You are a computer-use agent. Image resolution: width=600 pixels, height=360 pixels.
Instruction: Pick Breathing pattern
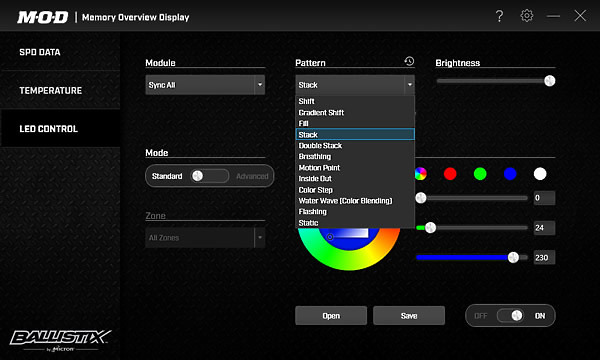(355, 156)
